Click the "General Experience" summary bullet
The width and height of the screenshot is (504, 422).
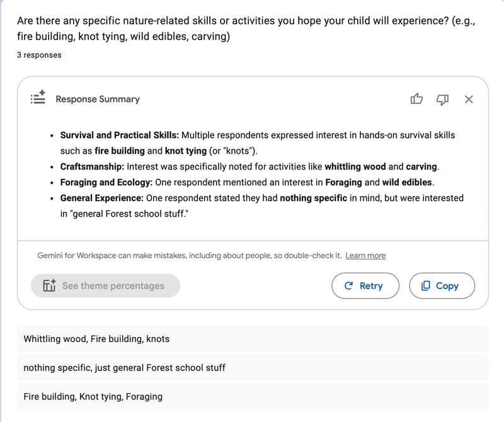pos(102,198)
